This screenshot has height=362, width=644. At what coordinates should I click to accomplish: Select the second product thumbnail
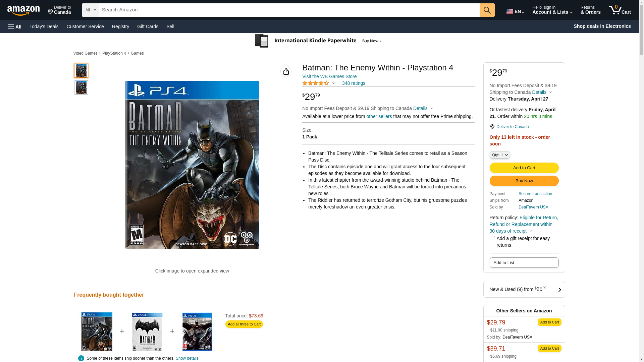[81, 87]
